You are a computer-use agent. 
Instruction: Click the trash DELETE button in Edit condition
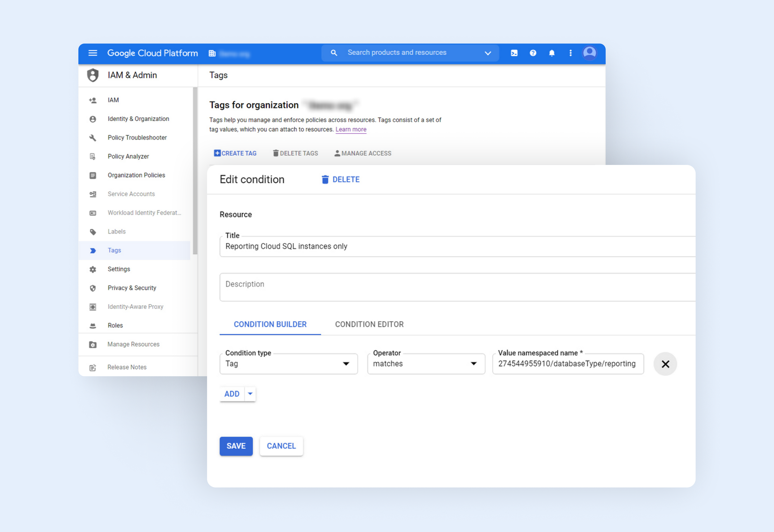pos(341,180)
